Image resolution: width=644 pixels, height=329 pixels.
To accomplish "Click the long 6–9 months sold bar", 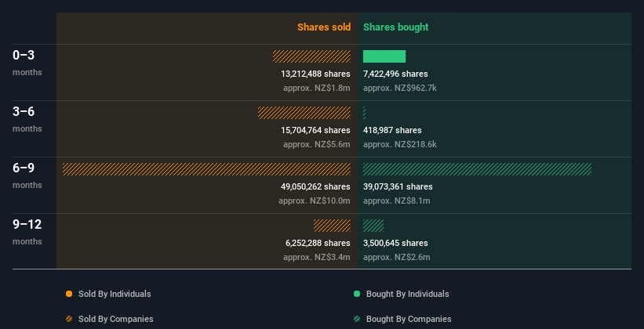I will (x=206, y=169).
